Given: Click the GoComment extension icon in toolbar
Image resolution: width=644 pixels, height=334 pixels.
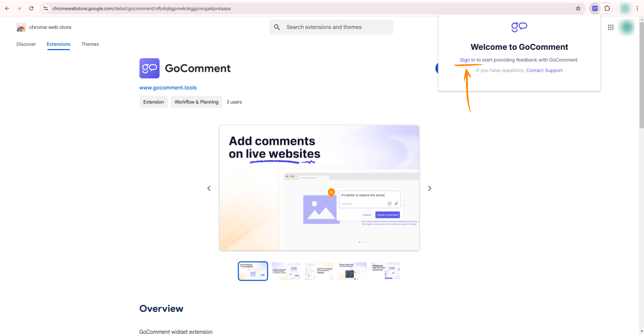Looking at the screenshot, I should click(595, 8).
